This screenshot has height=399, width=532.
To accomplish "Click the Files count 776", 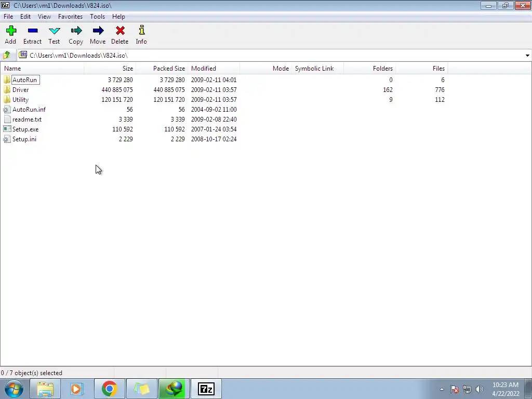I will [x=440, y=89].
